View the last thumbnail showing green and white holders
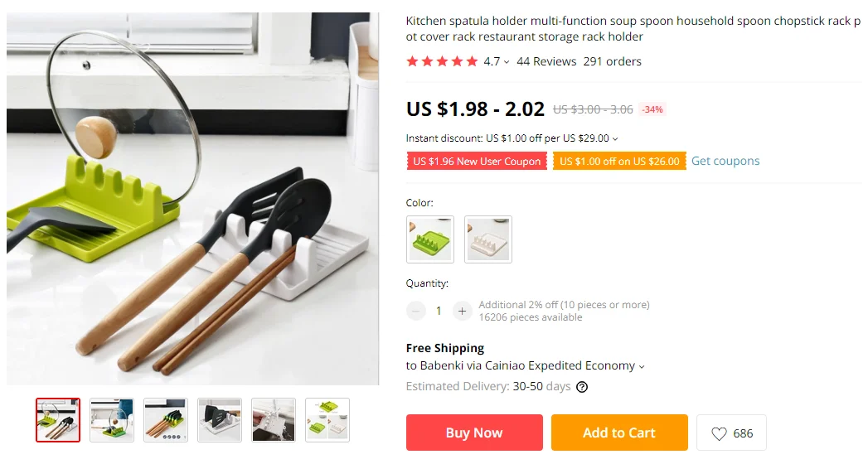The image size is (868, 464). (x=327, y=420)
